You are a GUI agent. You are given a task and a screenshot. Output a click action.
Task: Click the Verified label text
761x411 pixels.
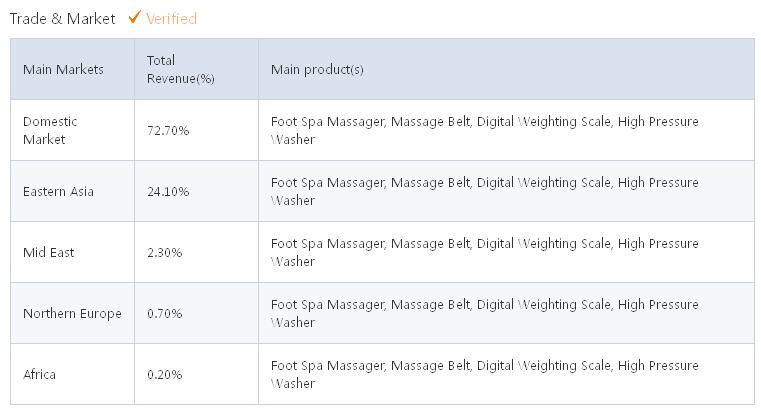(171, 18)
